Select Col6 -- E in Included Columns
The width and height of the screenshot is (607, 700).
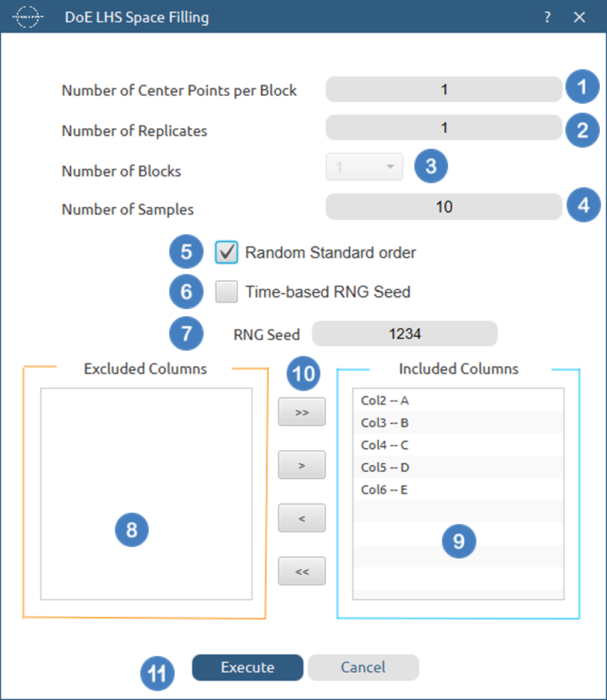[385, 490]
